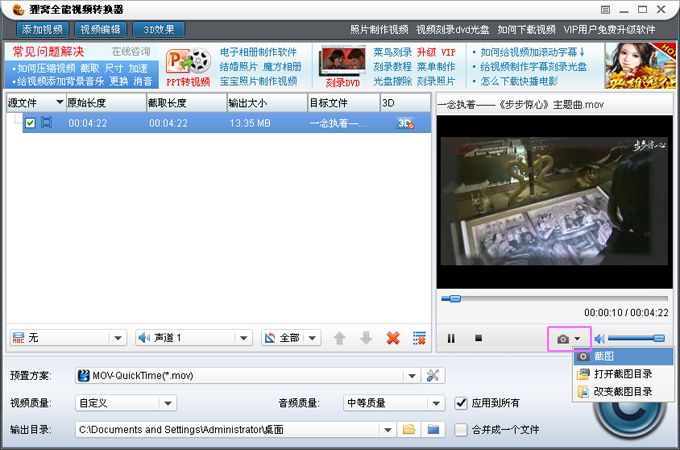Click the game advertisement banner image
Viewport: 680px width, 450px height.
(x=640, y=65)
